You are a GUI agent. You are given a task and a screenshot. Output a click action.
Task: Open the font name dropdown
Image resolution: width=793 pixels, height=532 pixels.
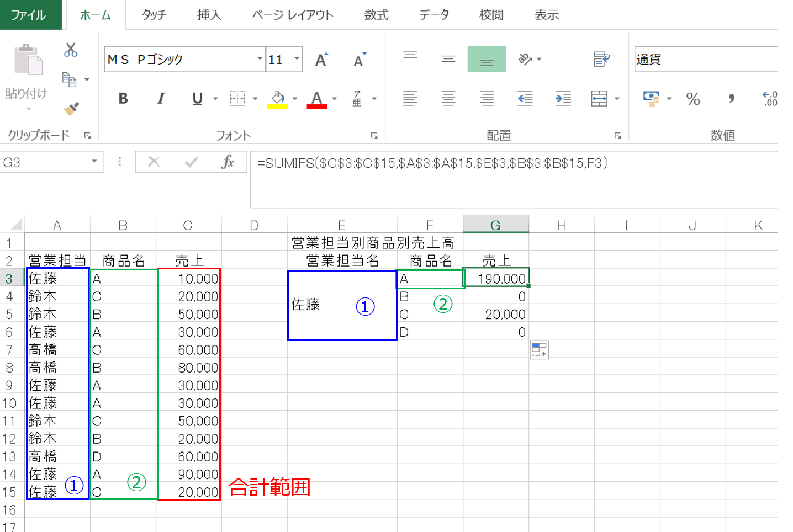point(260,59)
